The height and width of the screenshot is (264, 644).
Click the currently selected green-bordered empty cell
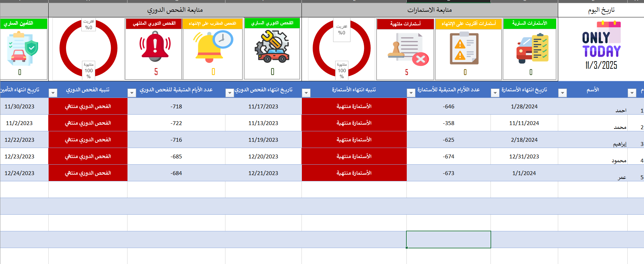click(448, 240)
